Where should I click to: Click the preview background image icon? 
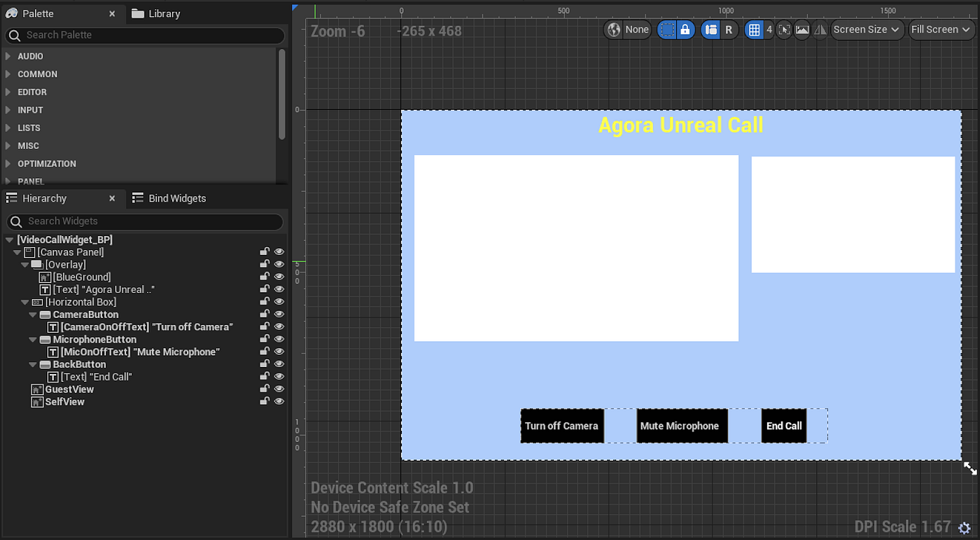[x=802, y=29]
